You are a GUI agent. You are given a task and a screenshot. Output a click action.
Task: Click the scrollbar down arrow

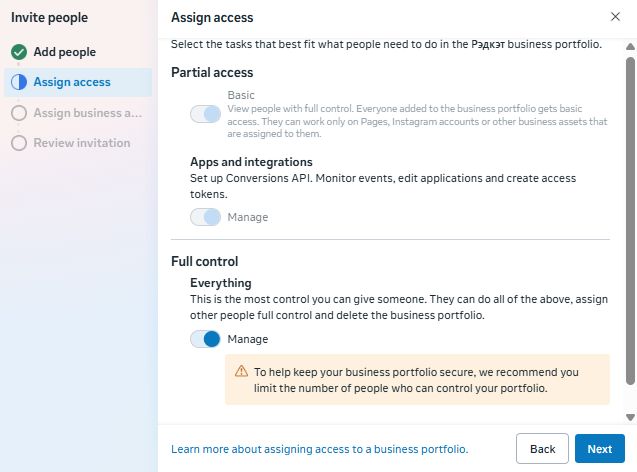point(630,416)
